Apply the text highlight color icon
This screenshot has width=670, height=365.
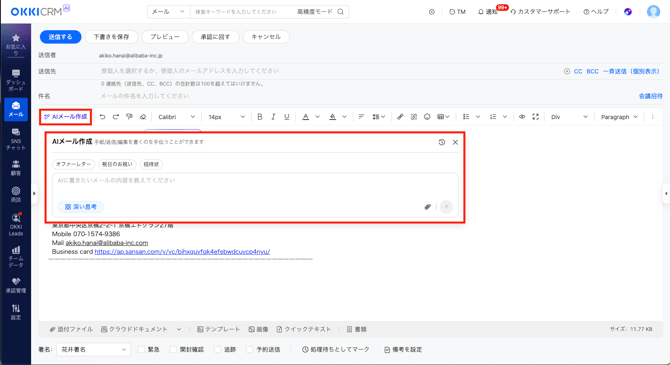332,117
